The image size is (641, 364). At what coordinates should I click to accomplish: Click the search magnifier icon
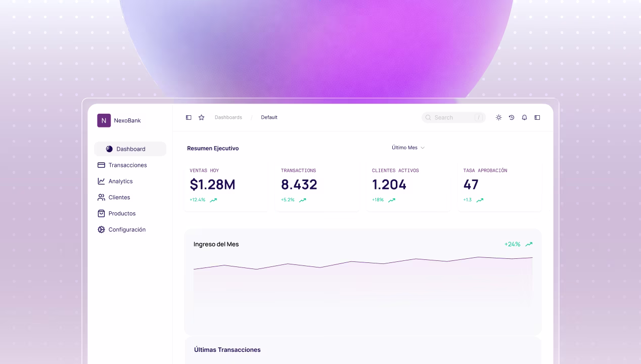(428, 117)
